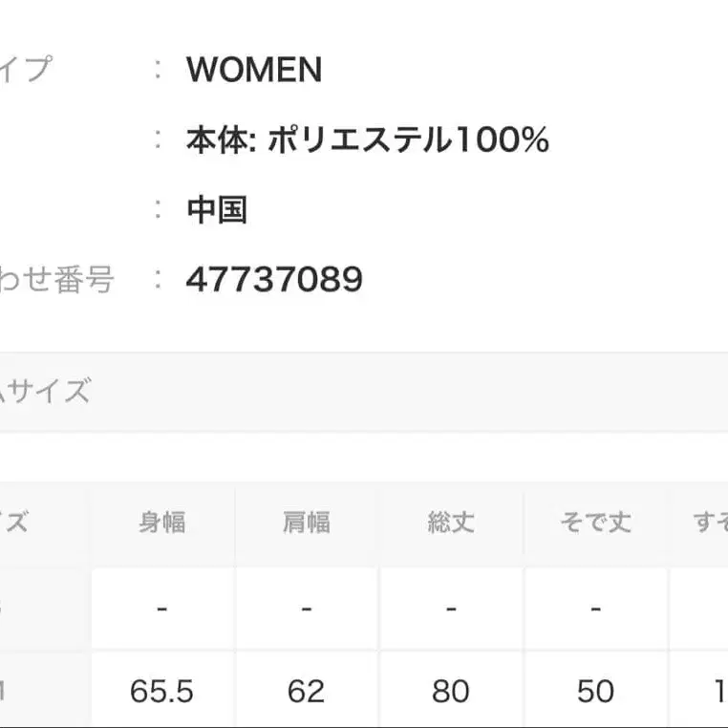Click the 80 total length cell
This screenshot has width=728, height=728.
coord(450,691)
